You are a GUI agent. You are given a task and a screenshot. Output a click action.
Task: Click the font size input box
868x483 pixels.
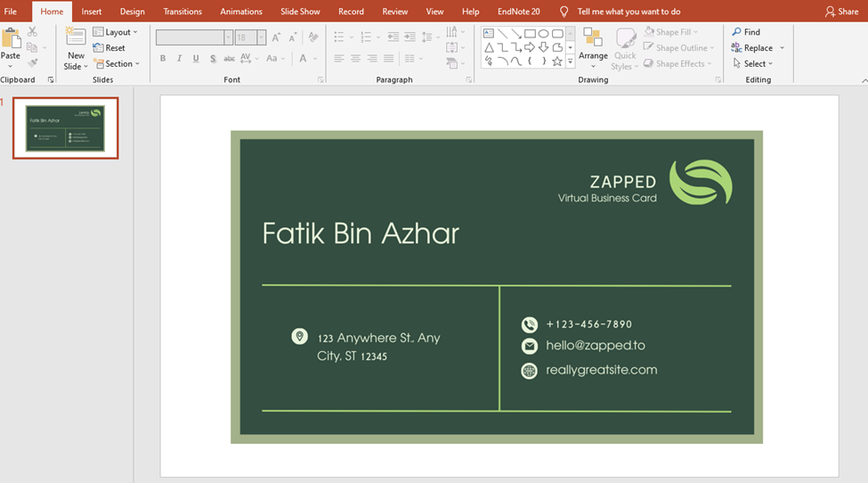(x=245, y=37)
